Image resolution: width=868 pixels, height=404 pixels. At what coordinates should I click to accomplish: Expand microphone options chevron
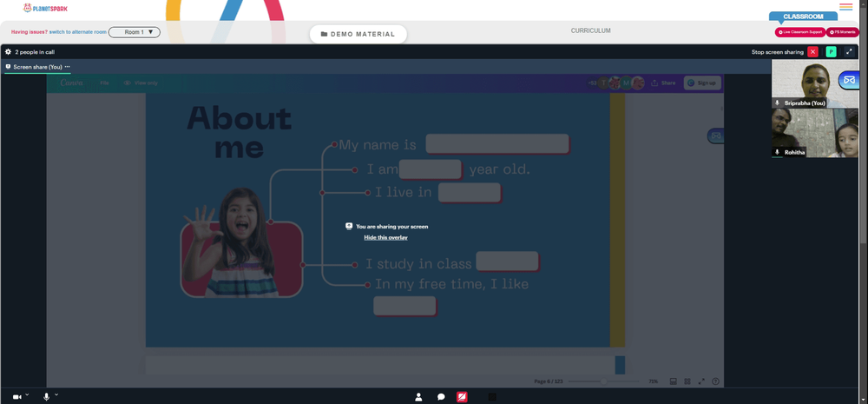tap(56, 394)
